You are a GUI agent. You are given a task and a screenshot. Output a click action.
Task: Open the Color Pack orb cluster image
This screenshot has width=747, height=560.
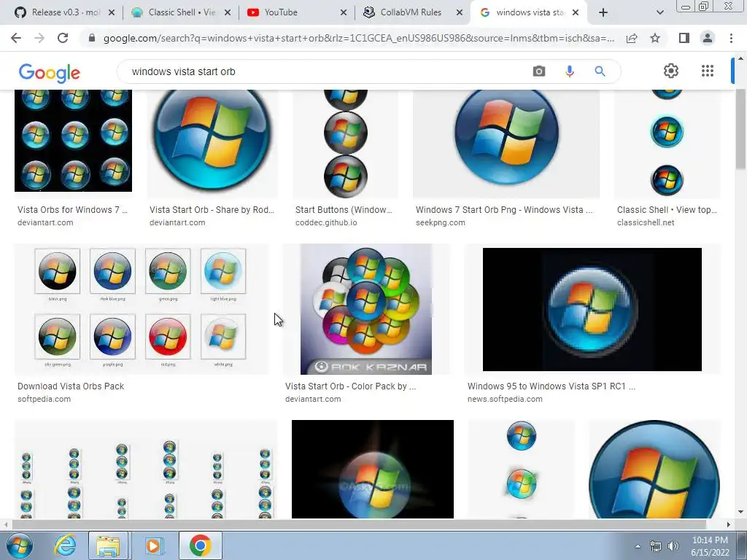[366, 309]
